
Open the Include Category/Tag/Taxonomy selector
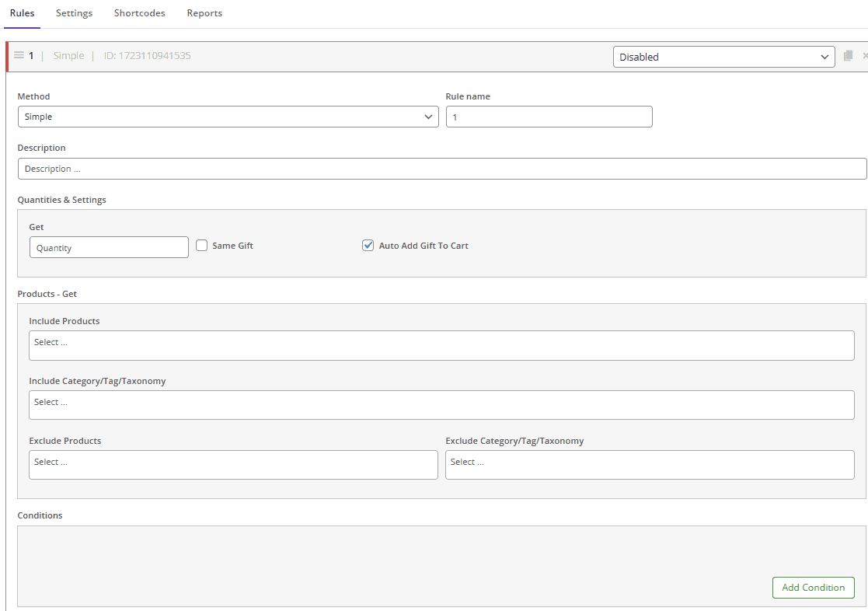(x=441, y=405)
